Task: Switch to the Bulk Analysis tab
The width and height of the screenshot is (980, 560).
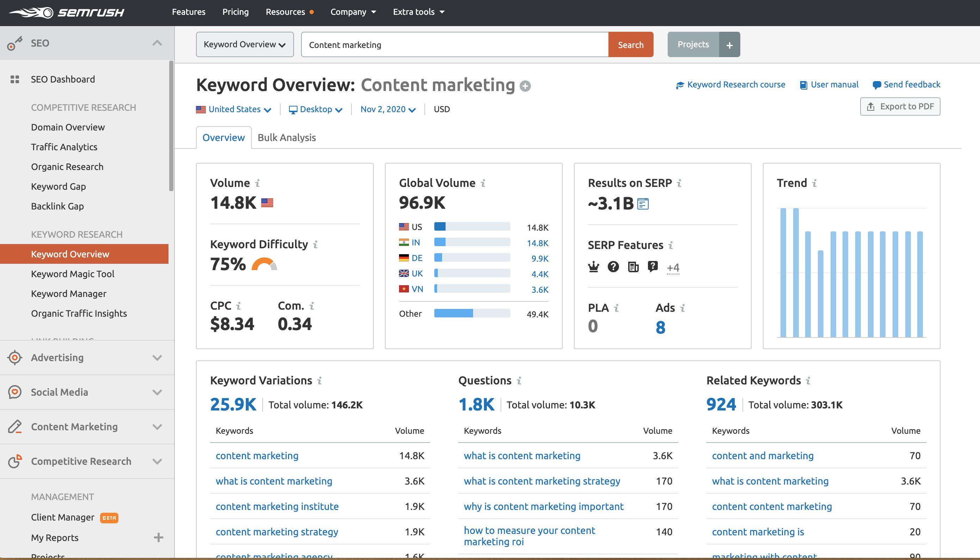Action: [x=287, y=138]
